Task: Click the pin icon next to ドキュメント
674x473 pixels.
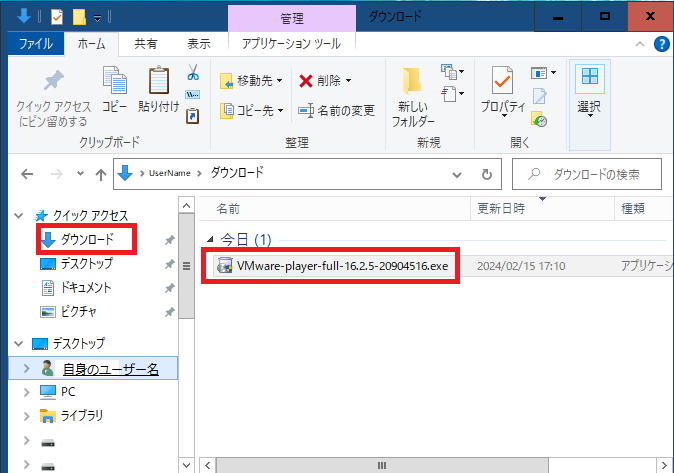Action: click(170, 288)
